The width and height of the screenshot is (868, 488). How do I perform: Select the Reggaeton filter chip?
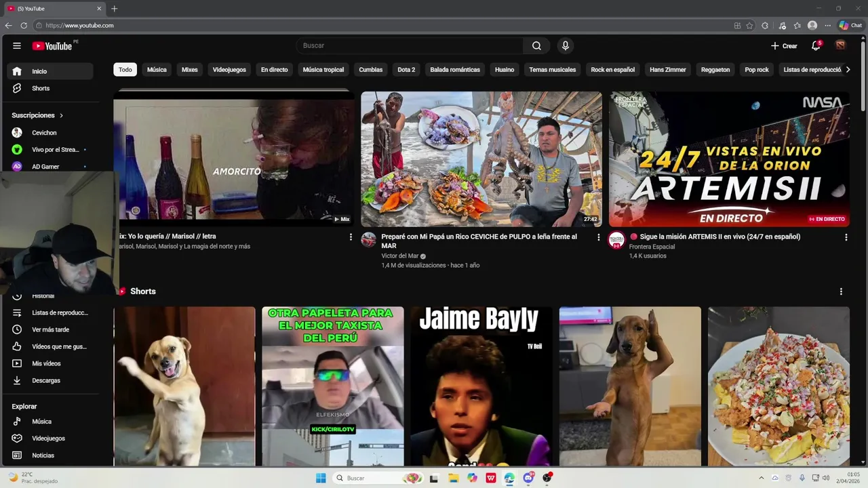(715, 70)
